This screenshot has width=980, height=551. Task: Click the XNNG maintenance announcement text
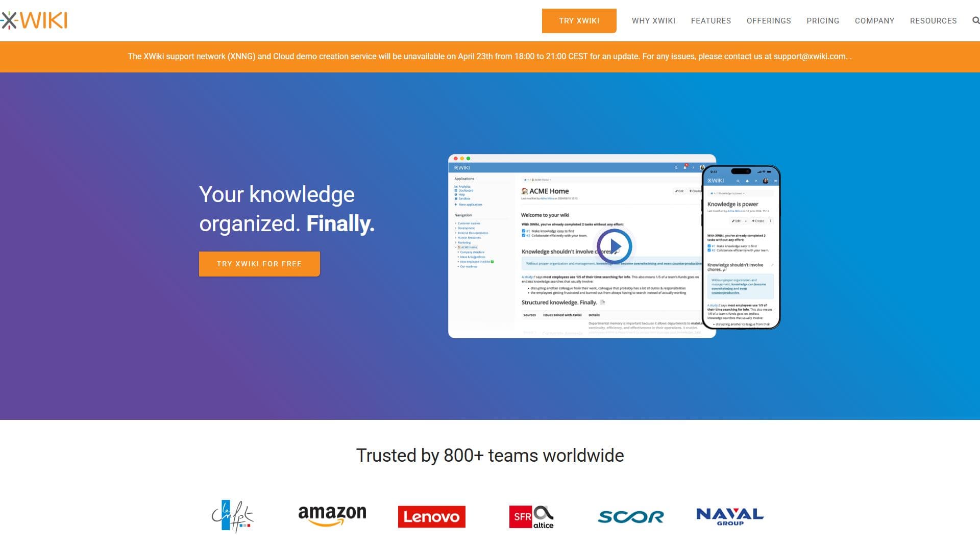click(489, 57)
